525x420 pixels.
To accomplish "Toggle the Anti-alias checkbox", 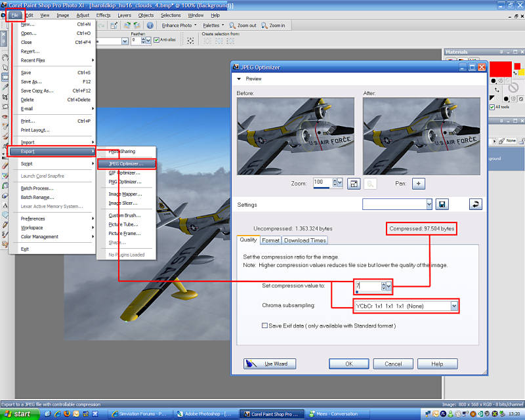I will pos(156,40).
